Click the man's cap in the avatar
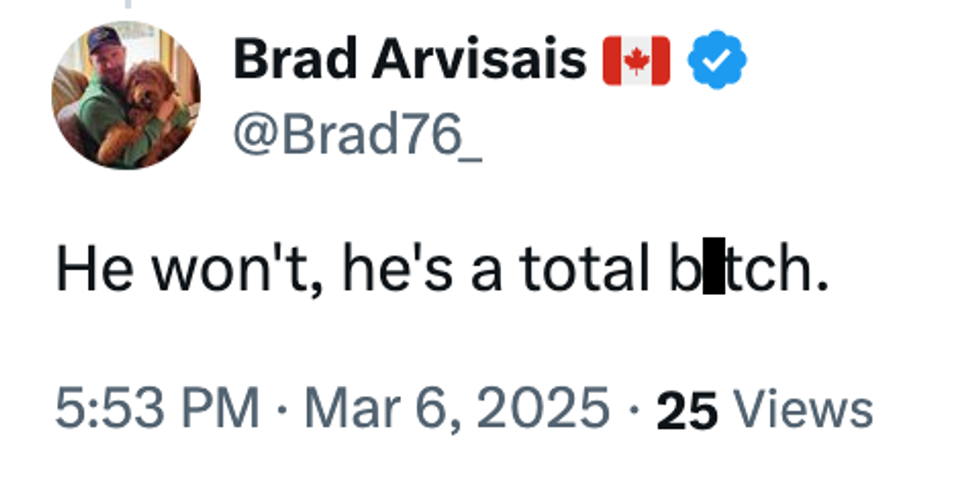The image size is (980, 478). (x=101, y=42)
